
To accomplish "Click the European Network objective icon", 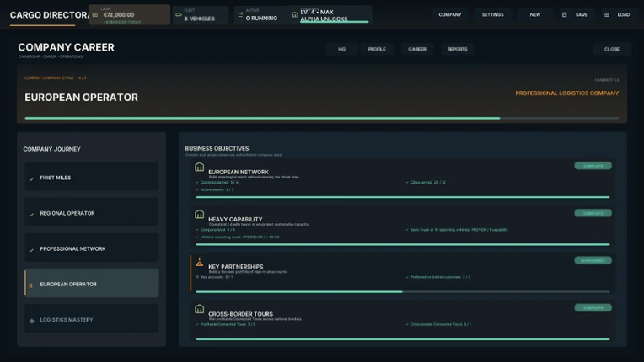I will coord(199,167).
